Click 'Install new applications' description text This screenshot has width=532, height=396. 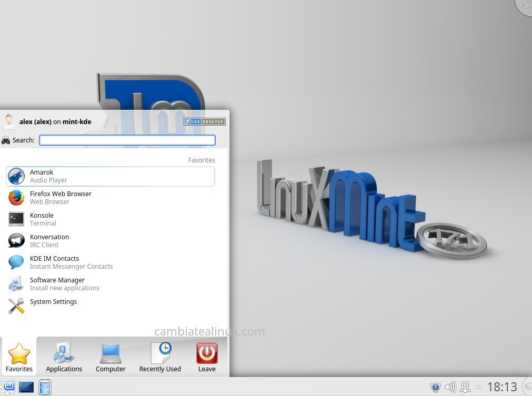pos(65,288)
